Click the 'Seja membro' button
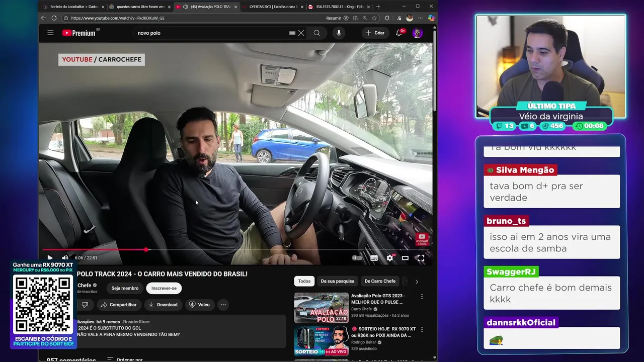Screen dimensions: 644x362 click(125, 288)
